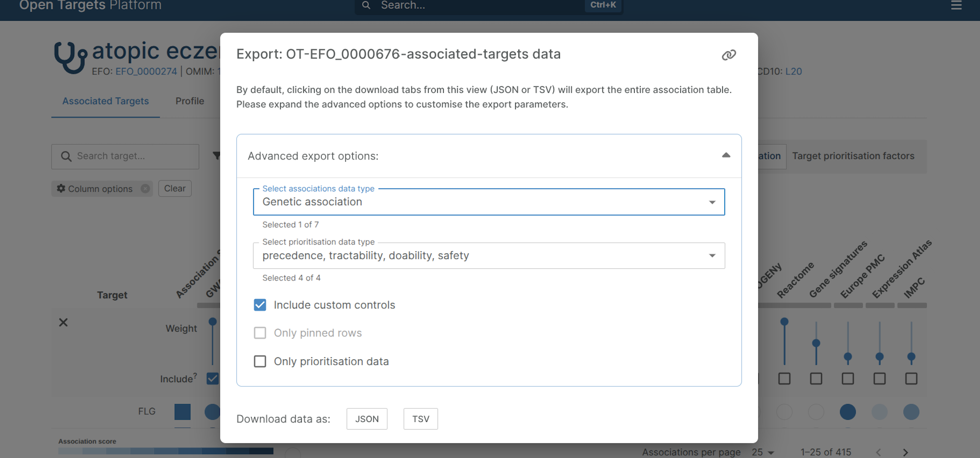Uncheck Include custom controls
The height and width of the screenshot is (458, 980).
point(260,305)
